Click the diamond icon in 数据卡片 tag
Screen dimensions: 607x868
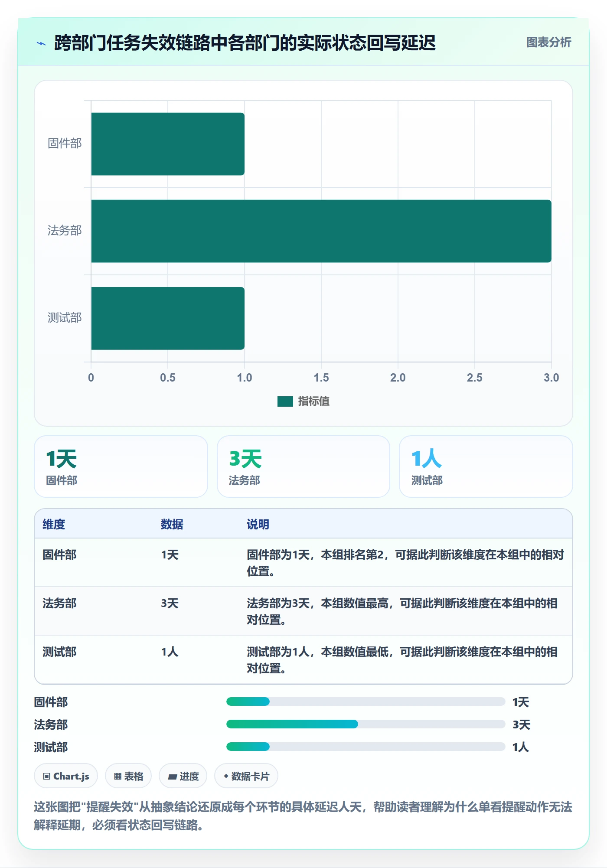point(226,776)
